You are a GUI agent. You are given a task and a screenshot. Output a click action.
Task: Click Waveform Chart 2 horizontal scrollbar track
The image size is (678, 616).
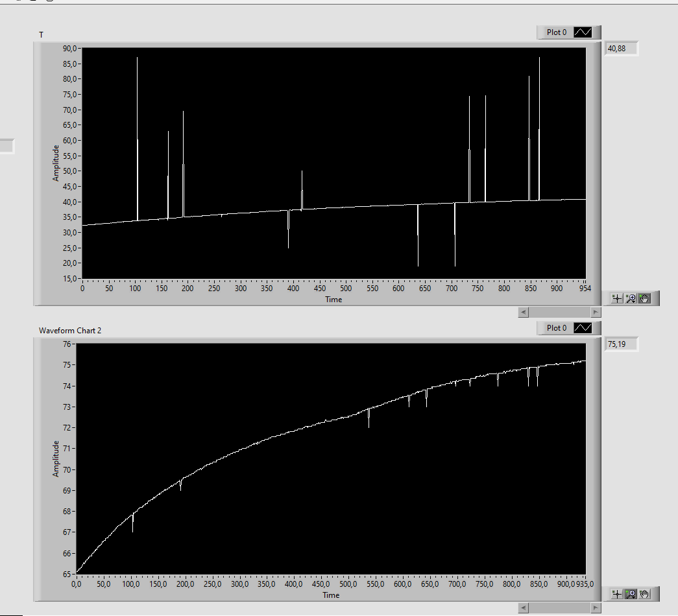pyautogui.click(x=559, y=608)
